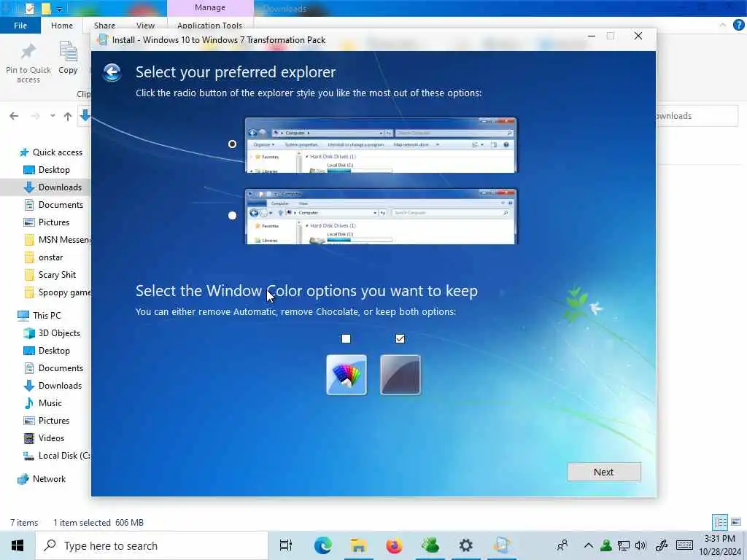Image resolution: width=747 pixels, height=560 pixels.
Task: Open the Spoopy games folder
Action: [x=57, y=292]
